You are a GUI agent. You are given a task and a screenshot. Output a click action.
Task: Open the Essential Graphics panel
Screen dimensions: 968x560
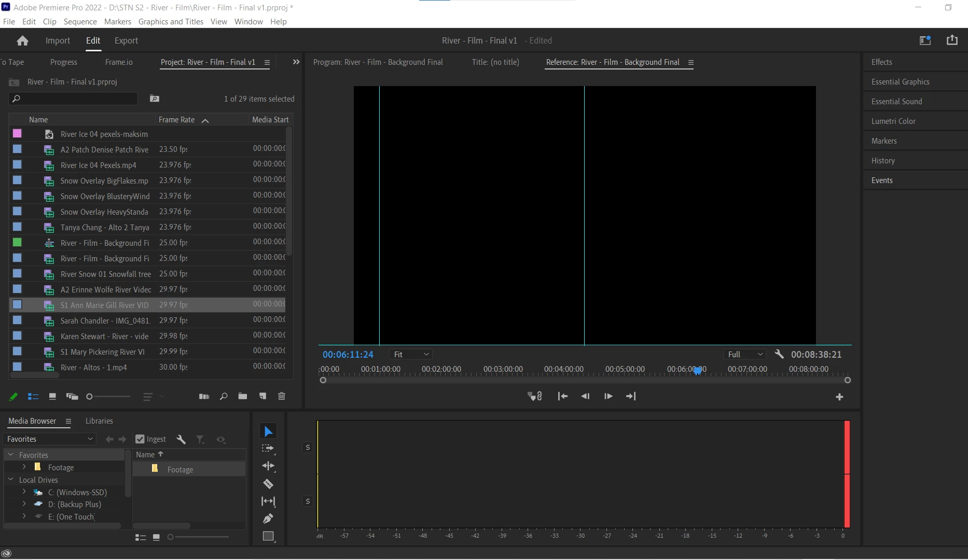click(900, 81)
